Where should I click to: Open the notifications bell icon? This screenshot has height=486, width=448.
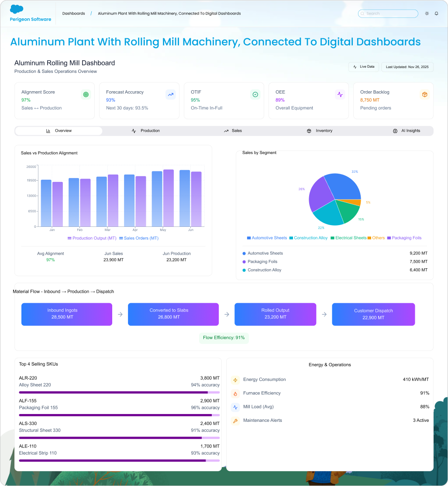coord(436,14)
